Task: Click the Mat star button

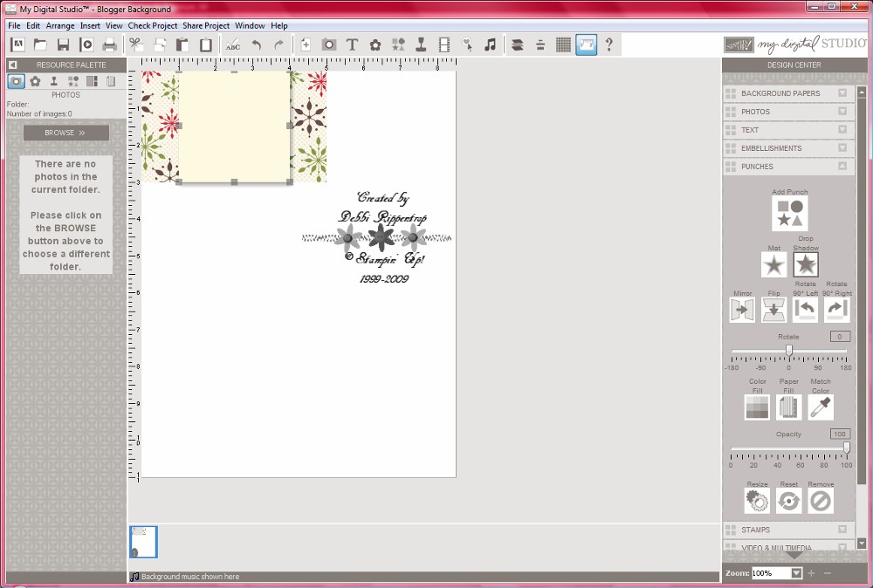Action: pos(773,265)
